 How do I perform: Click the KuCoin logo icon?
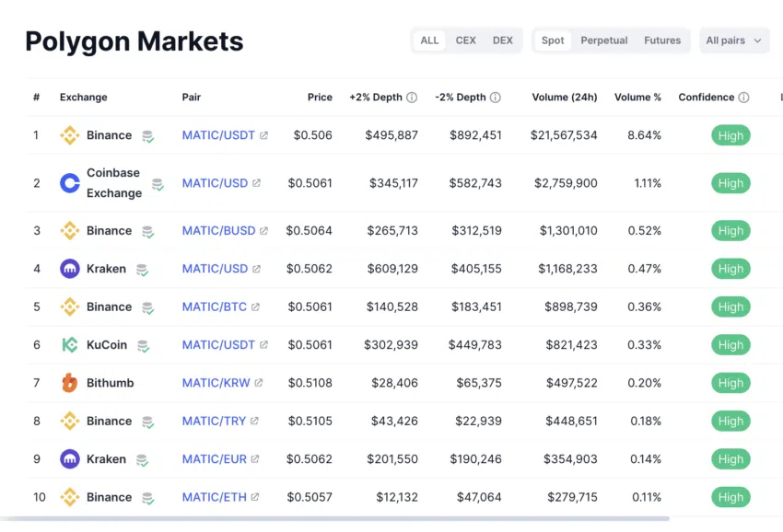tap(70, 345)
